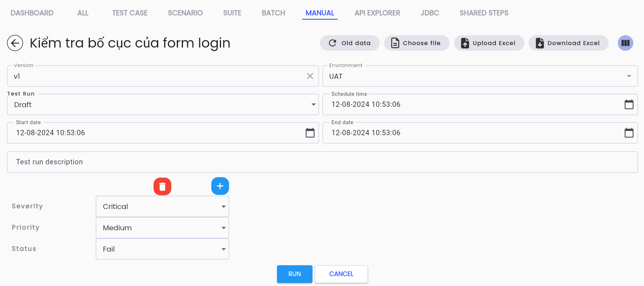
Task: Open the Priority Medium dropdown
Action: (162, 228)
